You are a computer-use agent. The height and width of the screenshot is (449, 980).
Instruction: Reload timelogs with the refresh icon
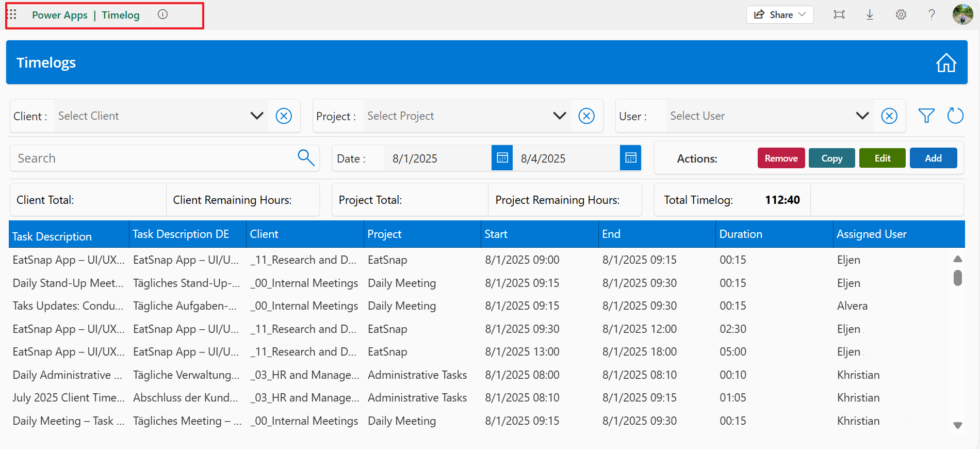tap(955, 116)
